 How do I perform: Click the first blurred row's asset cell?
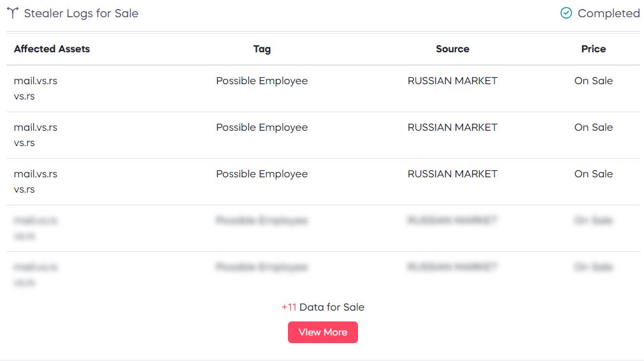36,228
